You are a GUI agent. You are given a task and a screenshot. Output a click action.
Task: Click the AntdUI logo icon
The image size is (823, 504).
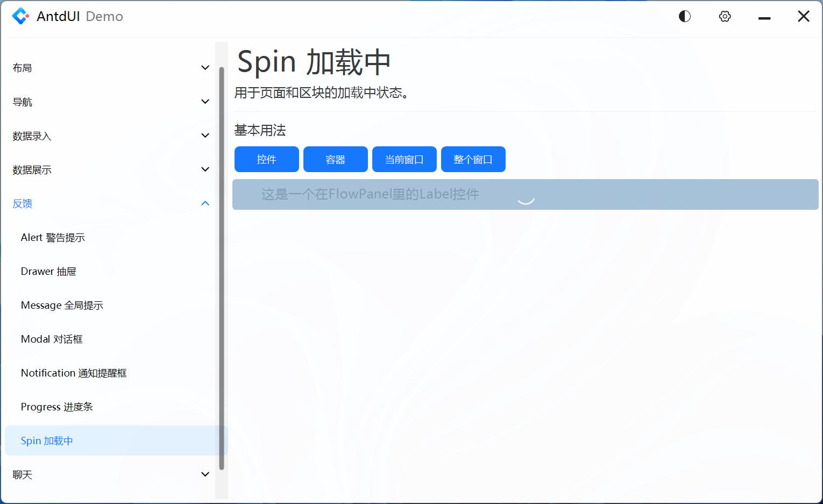20,16
